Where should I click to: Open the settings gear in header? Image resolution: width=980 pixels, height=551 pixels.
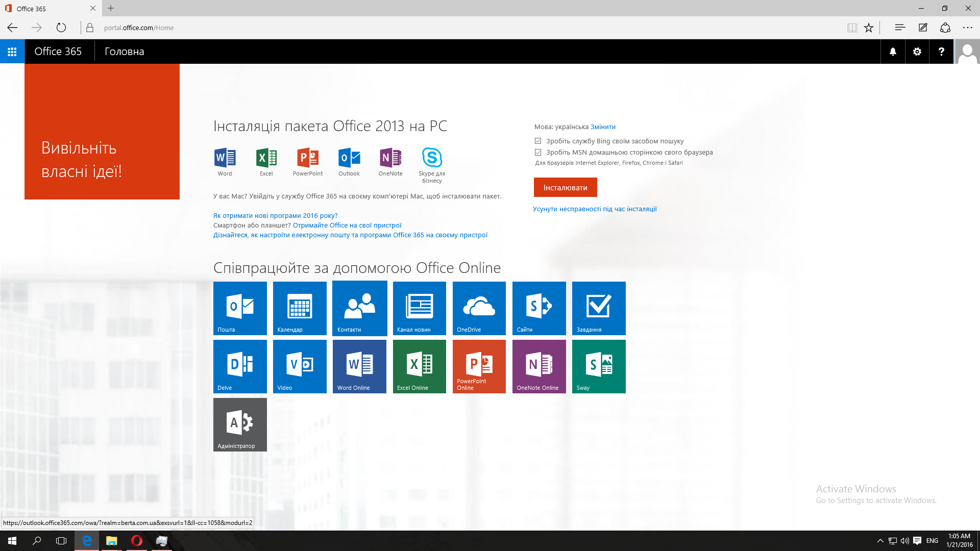917,52
